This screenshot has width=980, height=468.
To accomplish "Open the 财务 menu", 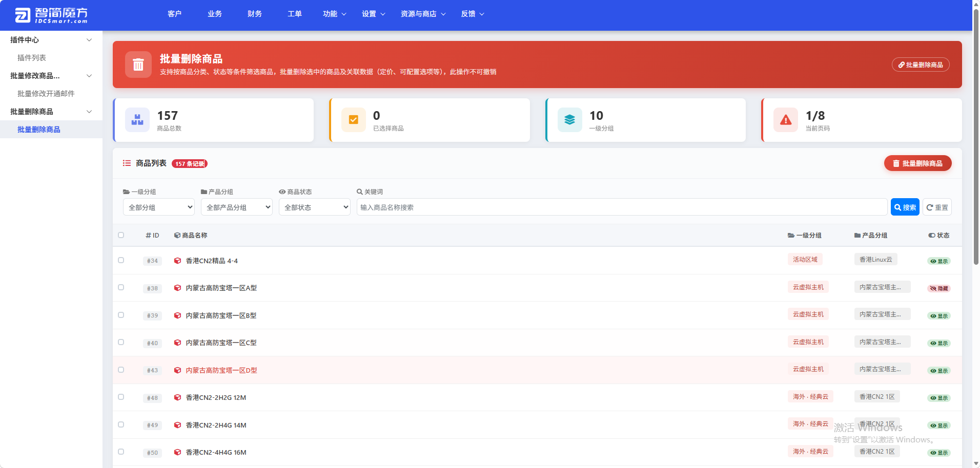I will (x=255, y=14).
